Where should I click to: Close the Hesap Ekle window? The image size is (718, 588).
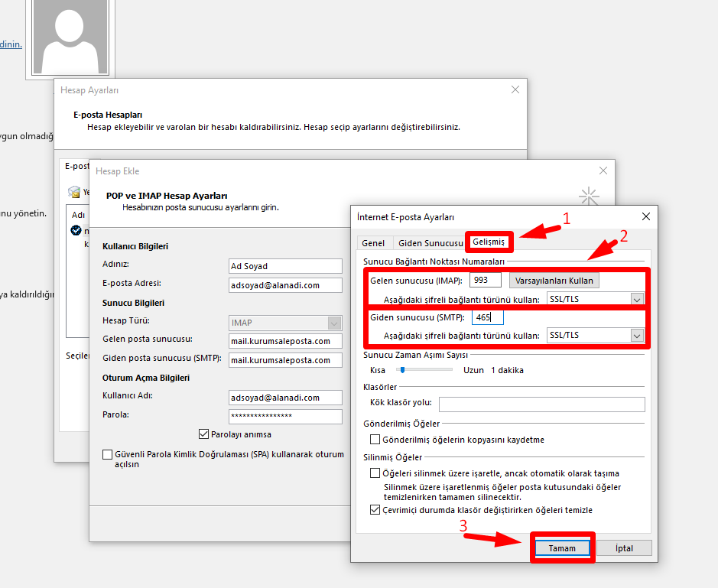(603, 171)
